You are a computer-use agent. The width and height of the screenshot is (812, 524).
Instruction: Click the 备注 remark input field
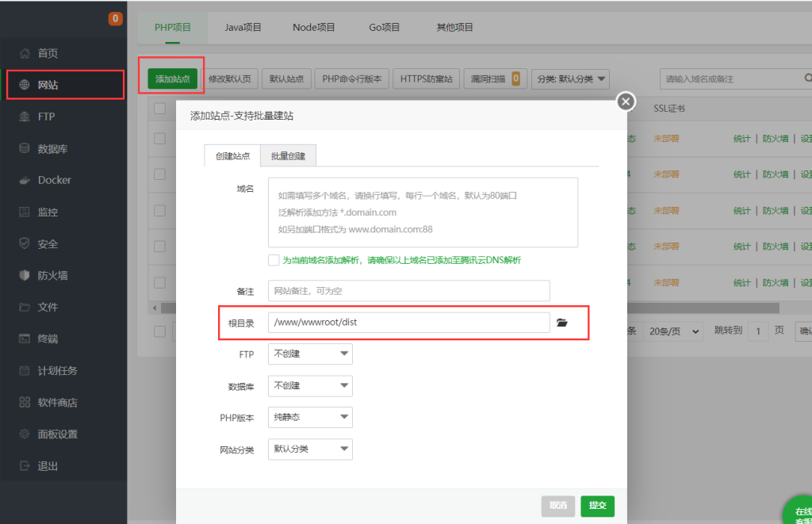point(408,291)
